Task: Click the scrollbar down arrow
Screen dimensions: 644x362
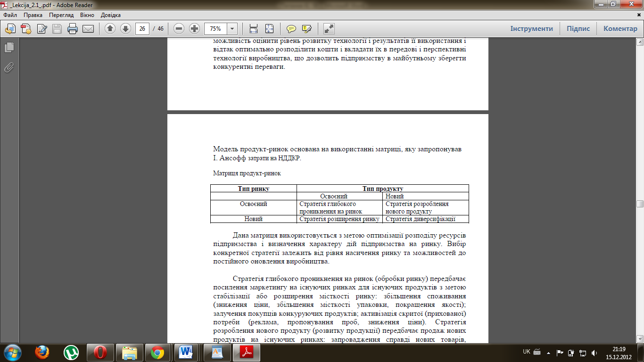Action: 640,338
